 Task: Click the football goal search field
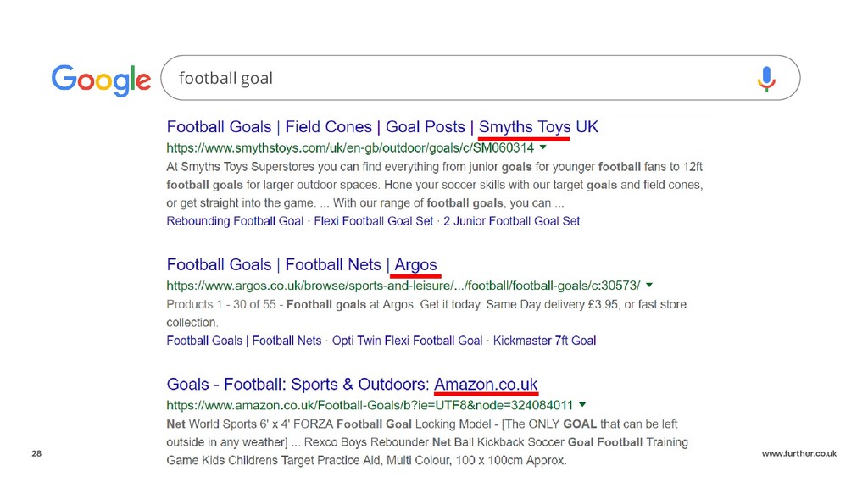pos(480,78)
